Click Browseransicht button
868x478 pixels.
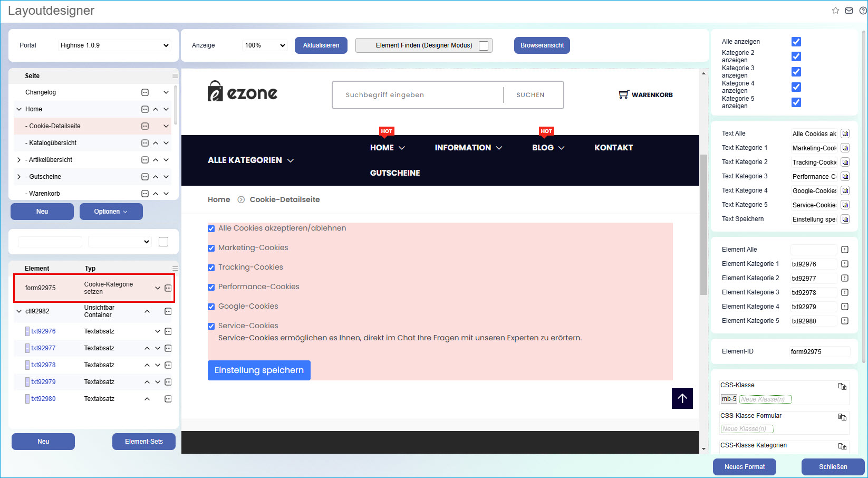tap(542, 45)
